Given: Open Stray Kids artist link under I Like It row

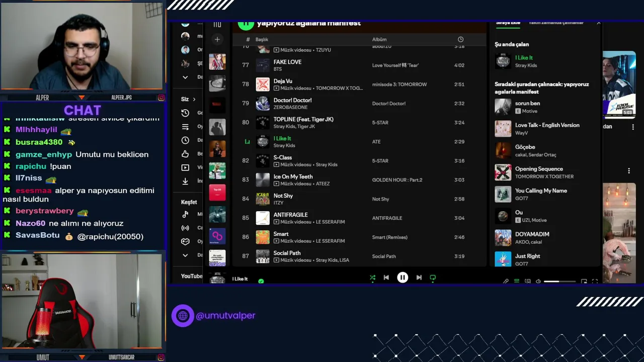Looking at the screenshot, I should 284,145.
